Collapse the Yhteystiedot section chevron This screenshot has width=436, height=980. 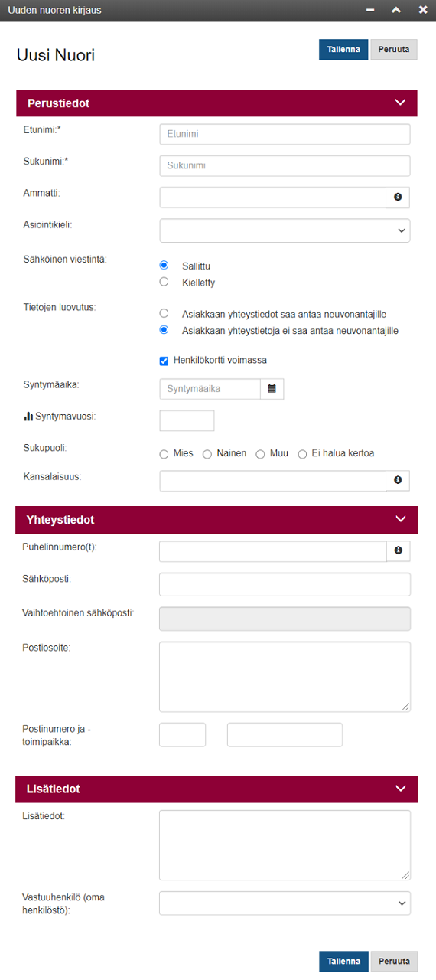[399, 518]
